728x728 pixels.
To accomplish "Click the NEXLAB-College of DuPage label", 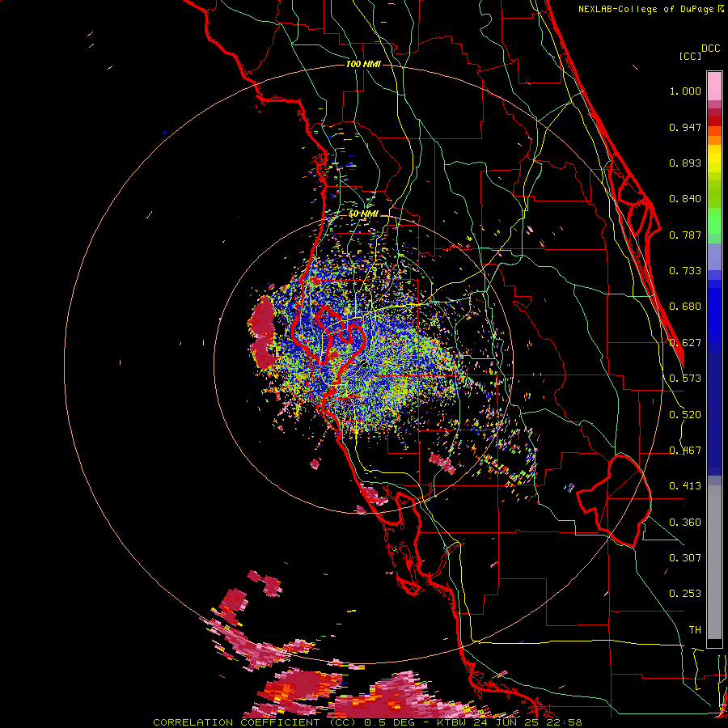I will 645,9.
